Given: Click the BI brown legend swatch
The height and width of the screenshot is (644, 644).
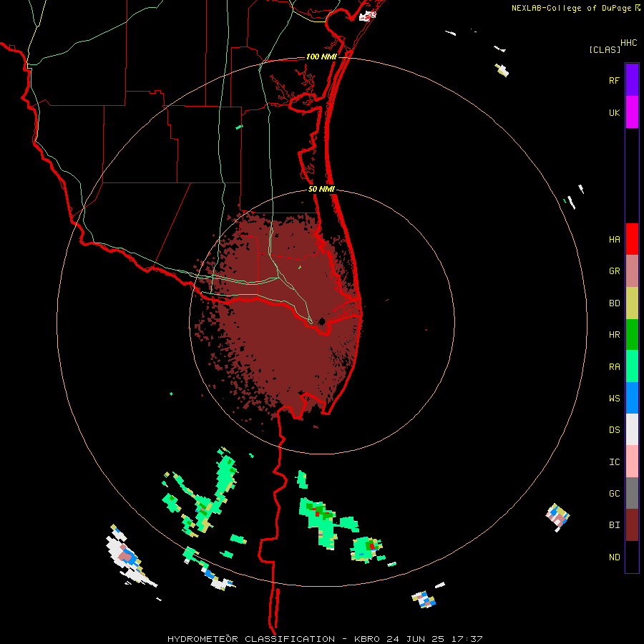Looking at the screenshot, I should pos(632,525).
